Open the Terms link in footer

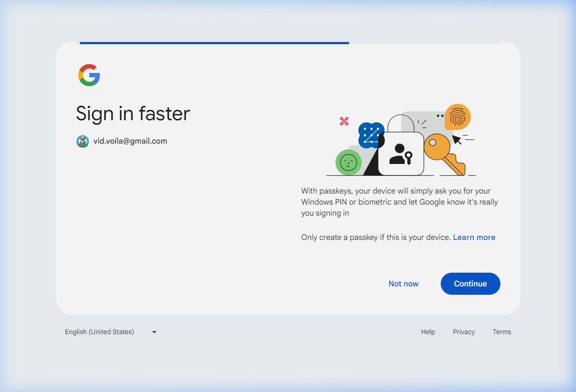click(x=502, y=332)
